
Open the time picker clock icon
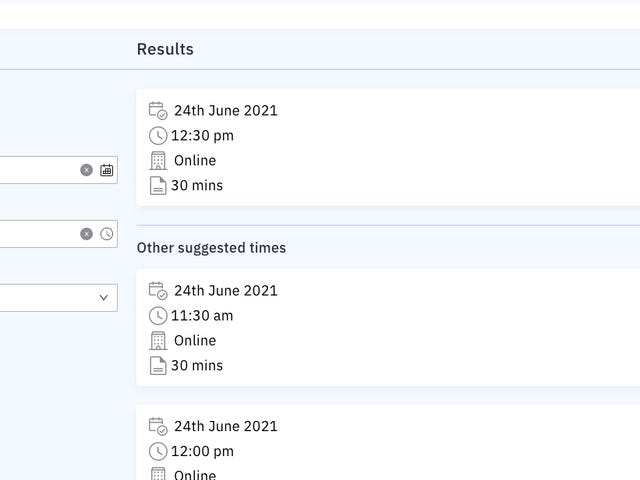click(x=107, y=234)
